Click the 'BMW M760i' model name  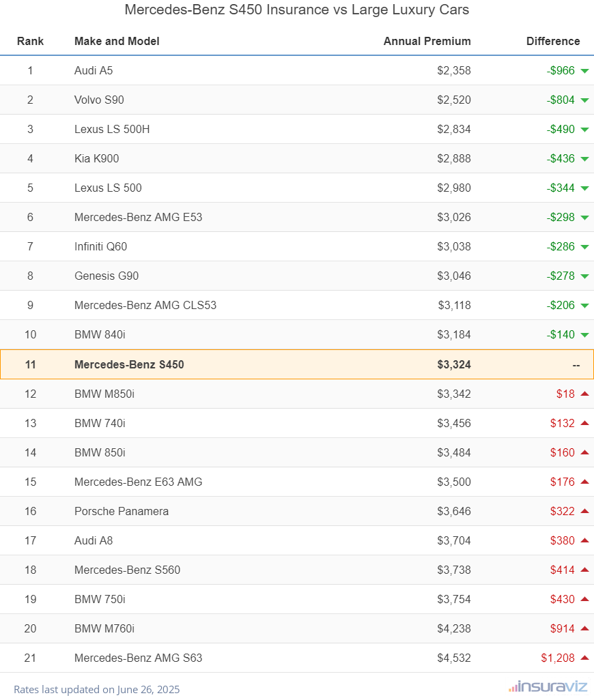pyautogui.click(x=104, y=629)
